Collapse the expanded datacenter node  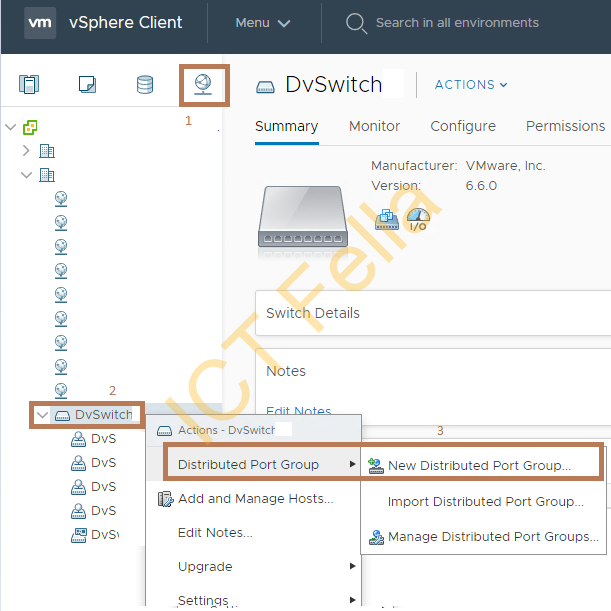click(x=26, y=175)
